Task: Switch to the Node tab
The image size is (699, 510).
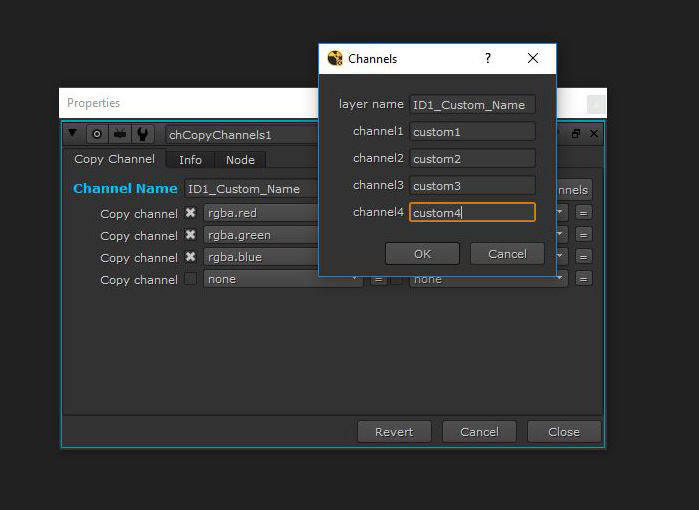Action: coord(240,160)
